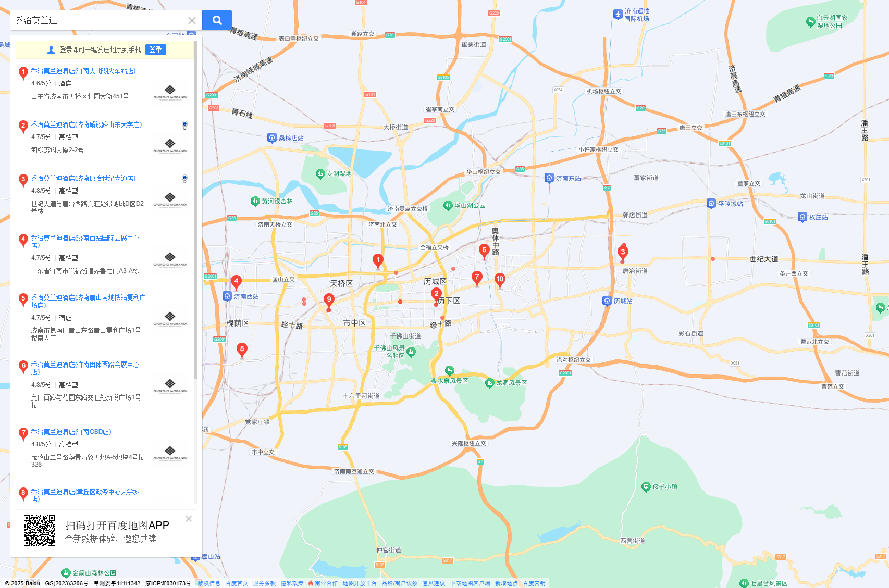Click the Baidu Maps QR code image
This screenshot has height=588, width=889.
[x=40, y=531]
